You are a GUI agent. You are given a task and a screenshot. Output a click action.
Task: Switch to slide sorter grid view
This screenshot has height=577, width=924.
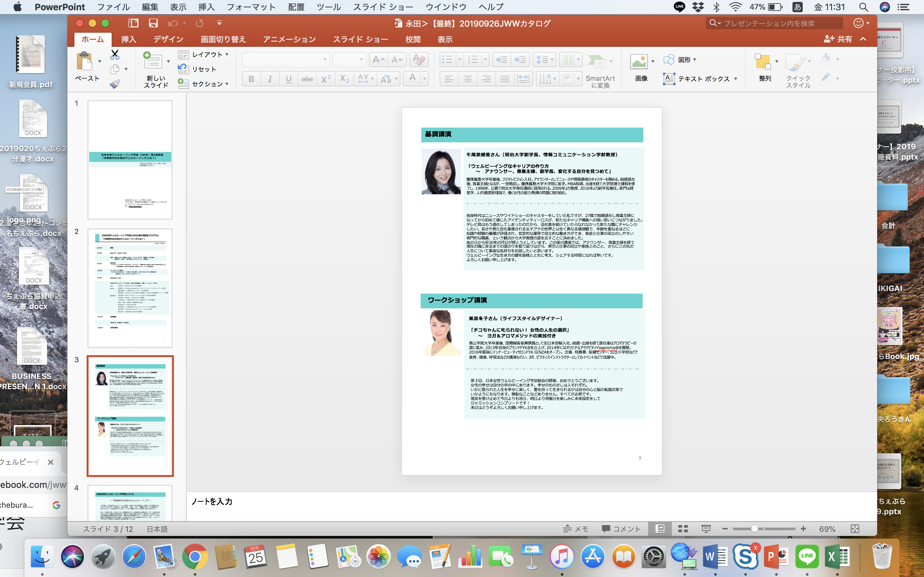(683, 529)
